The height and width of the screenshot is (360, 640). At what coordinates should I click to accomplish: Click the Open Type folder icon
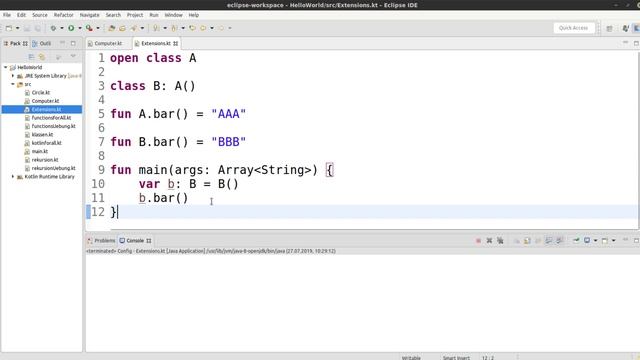click(x=122, y=28)
